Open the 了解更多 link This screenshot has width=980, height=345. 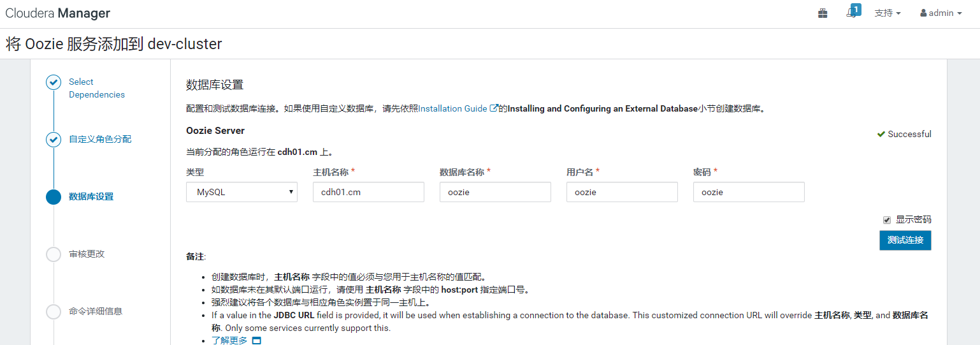tap(229, 341)
